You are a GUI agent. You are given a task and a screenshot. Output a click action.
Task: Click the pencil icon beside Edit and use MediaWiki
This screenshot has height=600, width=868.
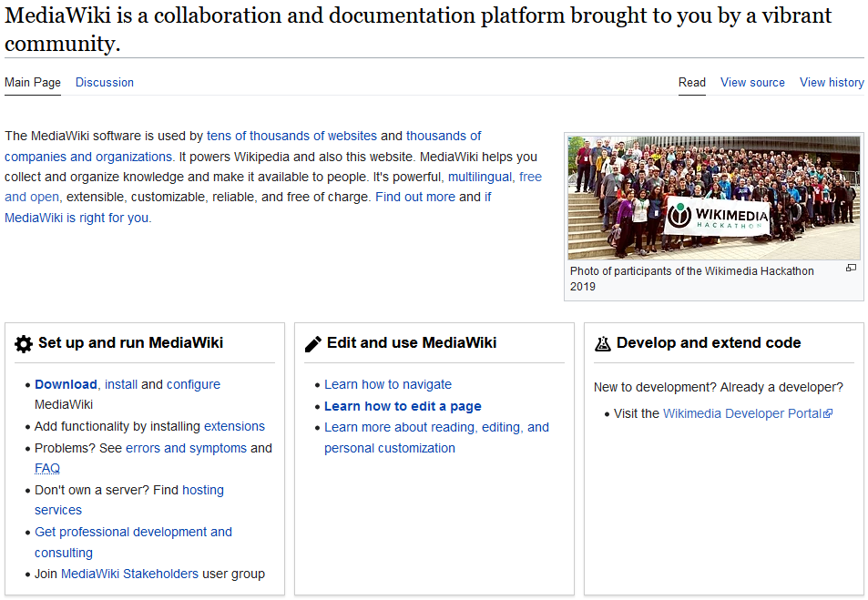312,344
